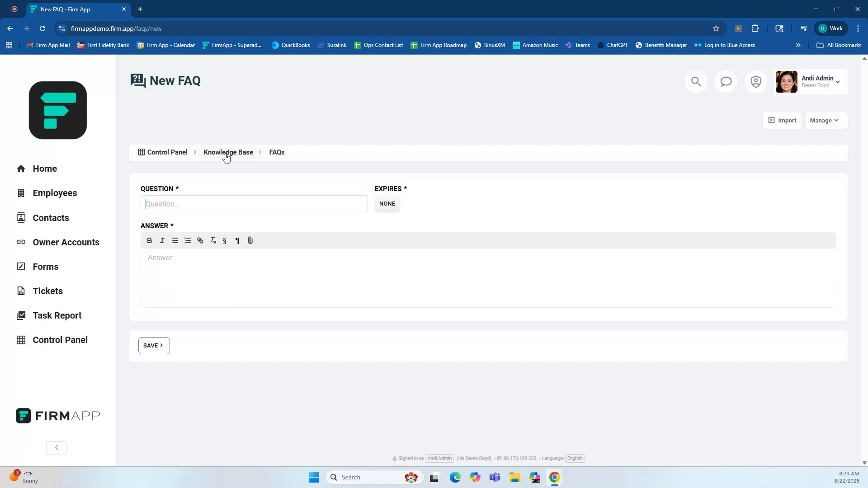Click the admin shield icon in the header
Screen dimensions: 868x488
[x=756, y=81]
